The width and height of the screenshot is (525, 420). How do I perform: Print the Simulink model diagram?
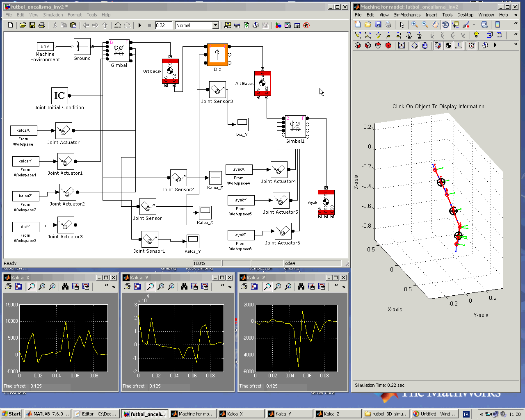(42, 25)
